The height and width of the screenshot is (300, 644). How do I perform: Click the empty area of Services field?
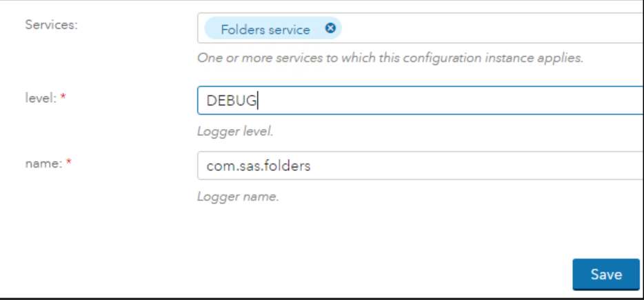(493, 28)
